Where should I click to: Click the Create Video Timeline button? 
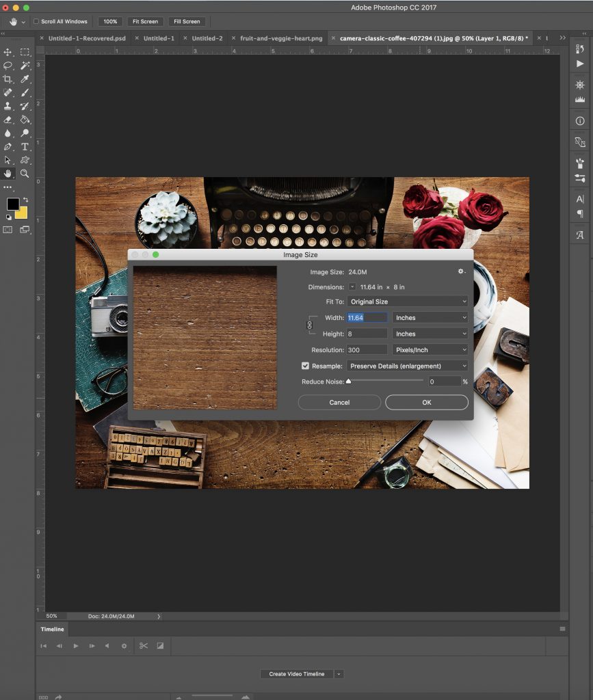(x=296, y=674)
